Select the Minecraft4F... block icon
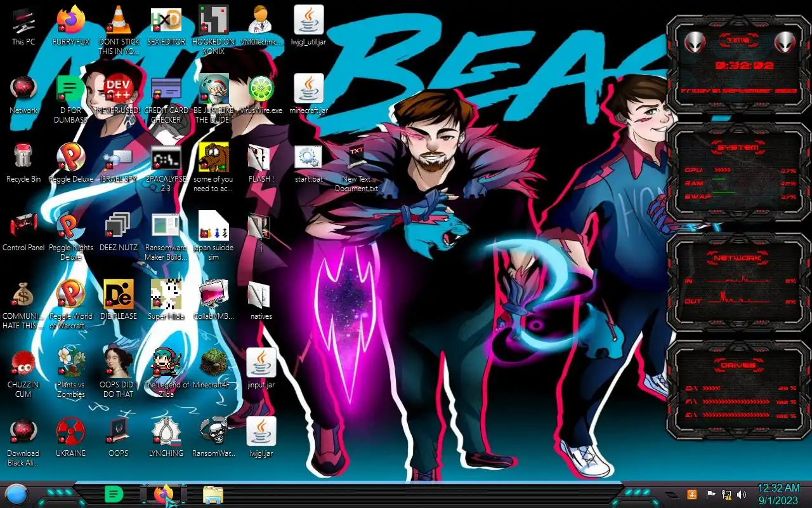812x508 pixels. 214,369
